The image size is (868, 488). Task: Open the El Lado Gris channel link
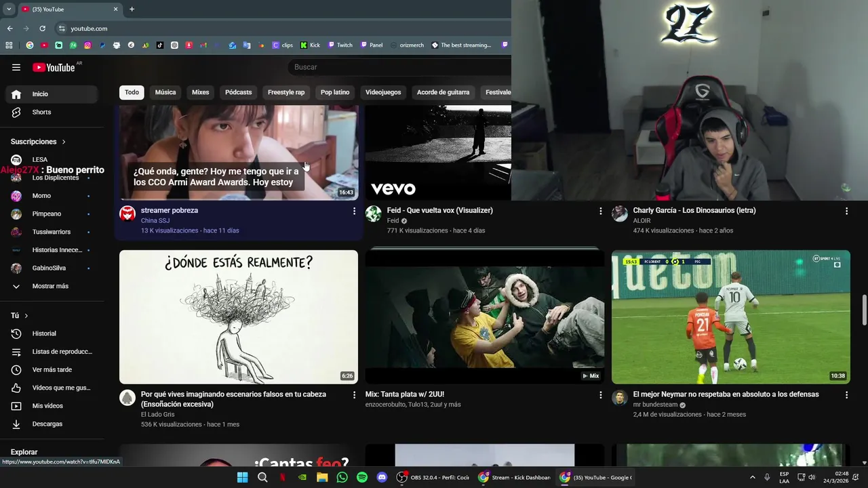point(158,414)
